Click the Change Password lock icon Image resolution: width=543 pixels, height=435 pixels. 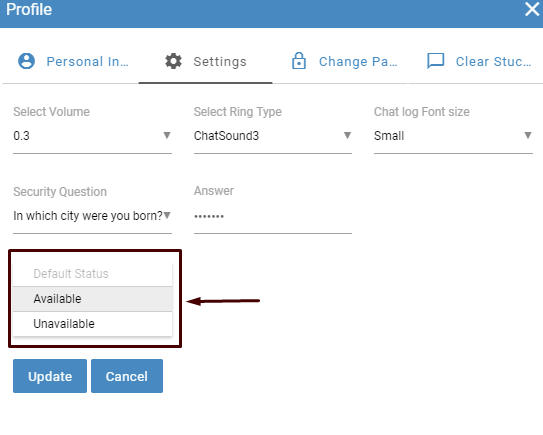[299, 61]
